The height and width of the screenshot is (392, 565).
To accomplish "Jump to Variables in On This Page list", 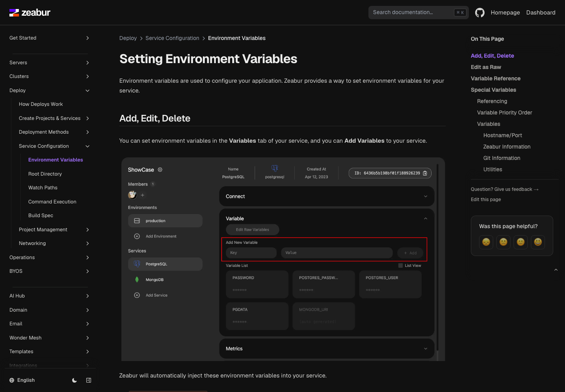I will point(488,124).
